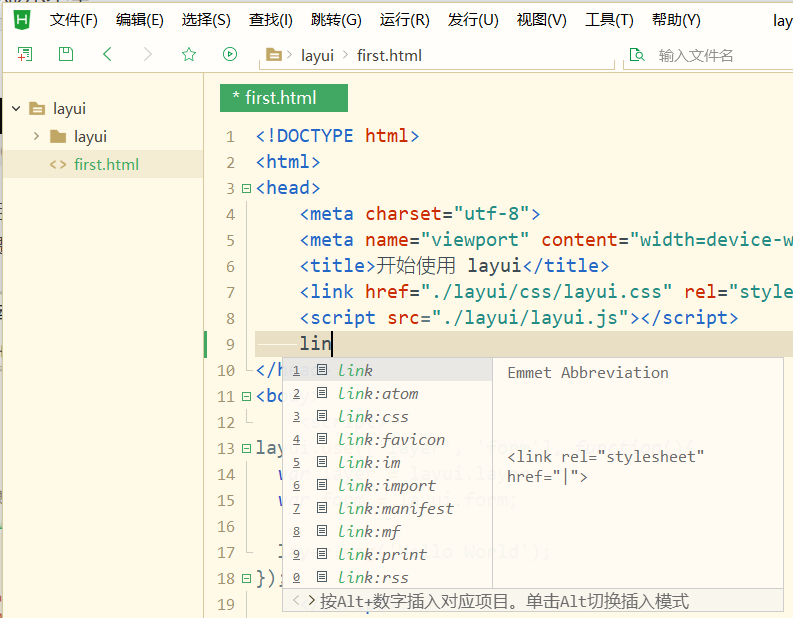The height and width of the screenshot is (618, 793).
Task: Click the html tag on line 2
Action: [x=288, y=162]
